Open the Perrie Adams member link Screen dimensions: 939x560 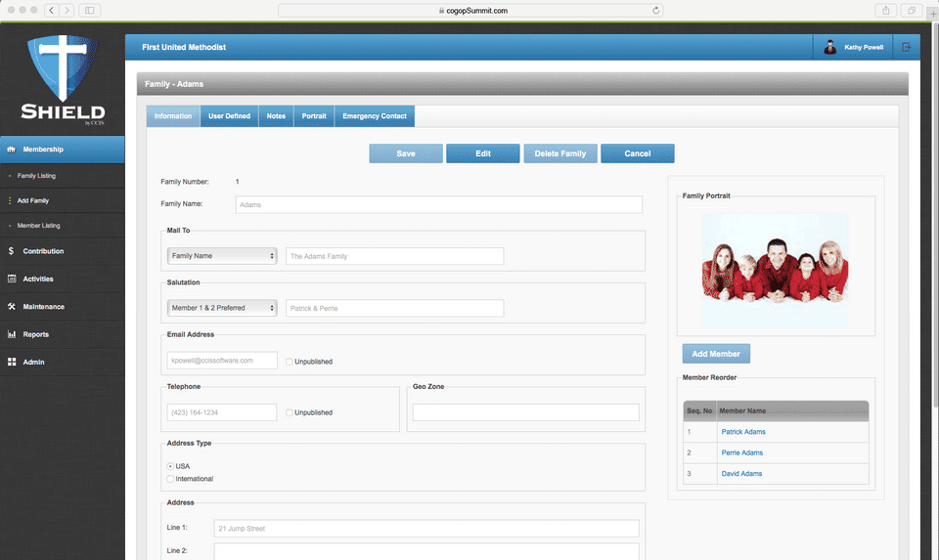tap(742, 452)
